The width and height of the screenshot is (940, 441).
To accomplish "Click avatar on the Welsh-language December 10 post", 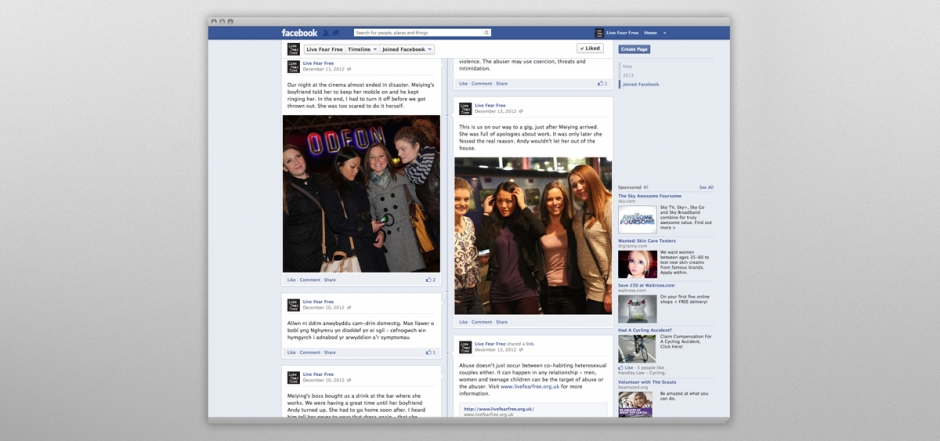I will point(293,304).
